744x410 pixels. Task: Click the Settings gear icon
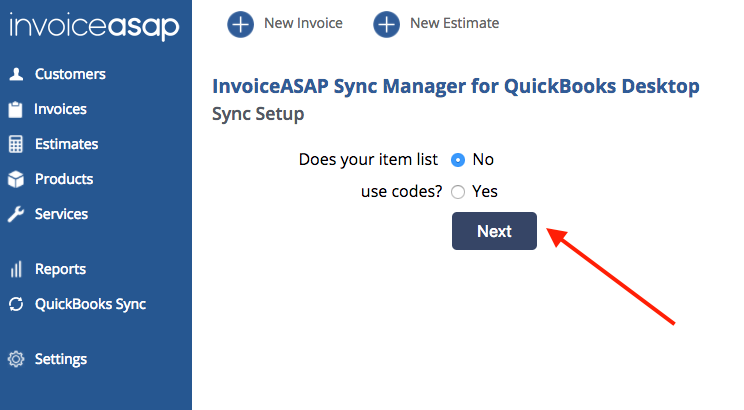pos(16,360)
